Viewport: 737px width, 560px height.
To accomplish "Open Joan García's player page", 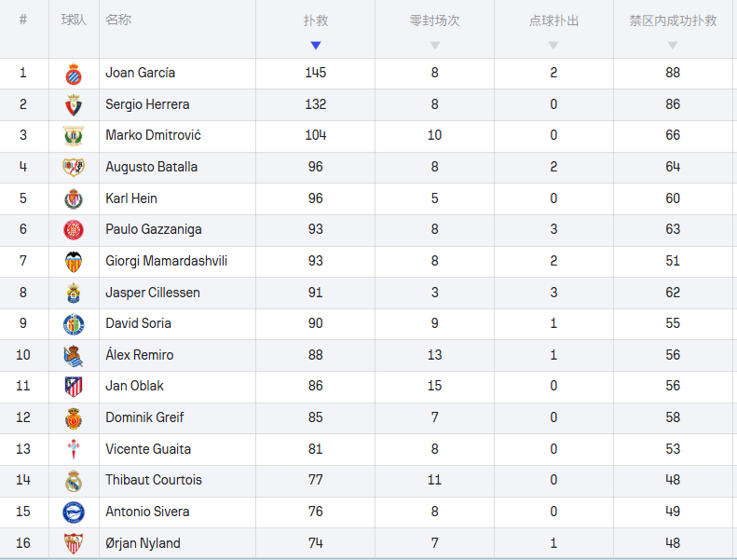I will [141, 73].
